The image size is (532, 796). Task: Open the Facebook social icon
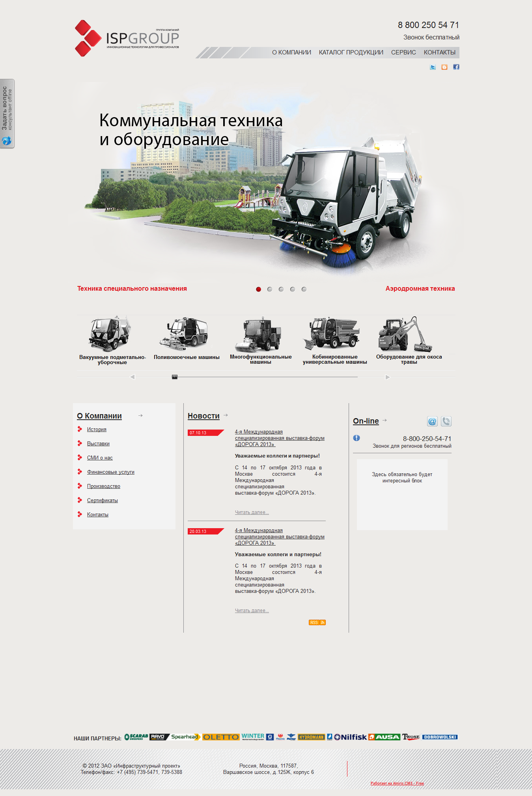(456, 67)
